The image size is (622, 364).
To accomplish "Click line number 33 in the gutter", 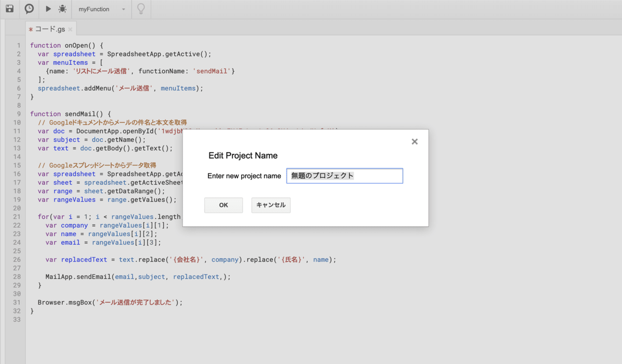I will tap(17, 319).
